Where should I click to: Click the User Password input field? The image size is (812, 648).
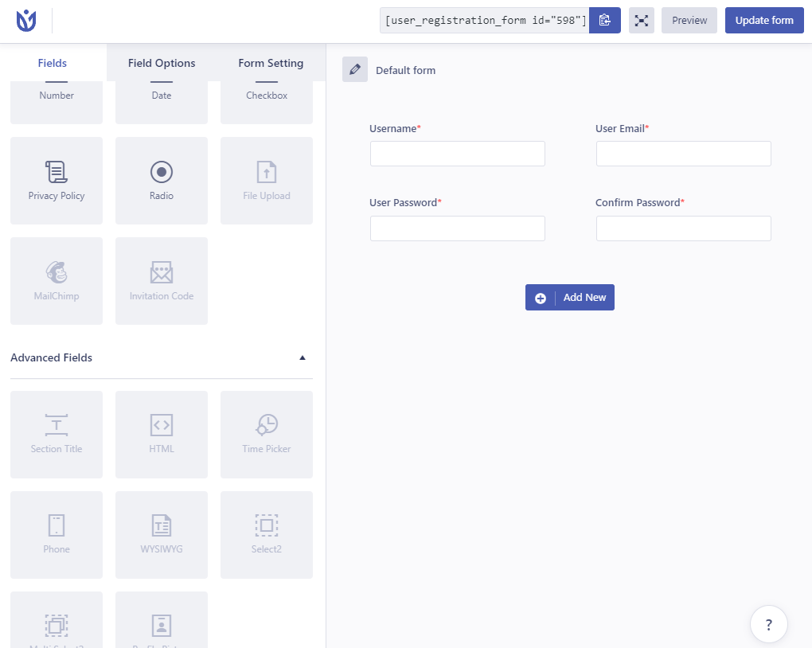pyautogui.click(x=457, y=228)
